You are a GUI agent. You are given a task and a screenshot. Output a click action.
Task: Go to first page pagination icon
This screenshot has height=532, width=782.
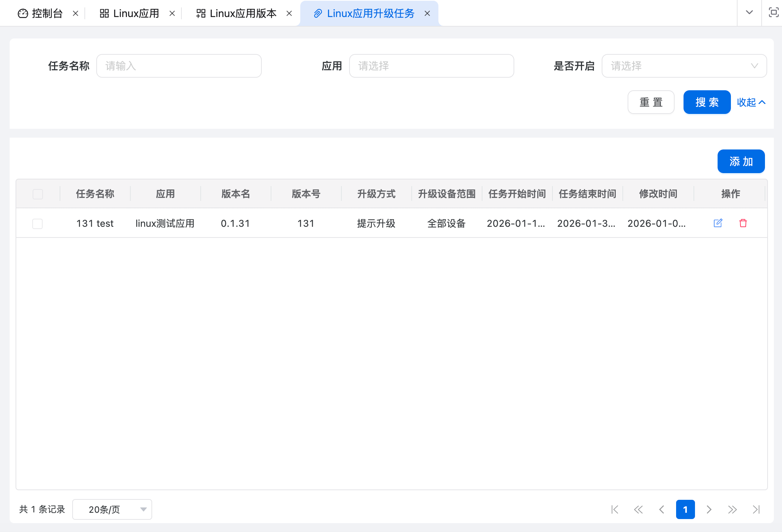615,509
